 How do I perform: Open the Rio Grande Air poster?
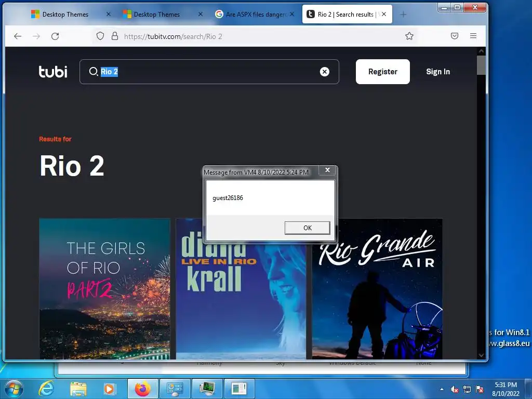point(377,289)
